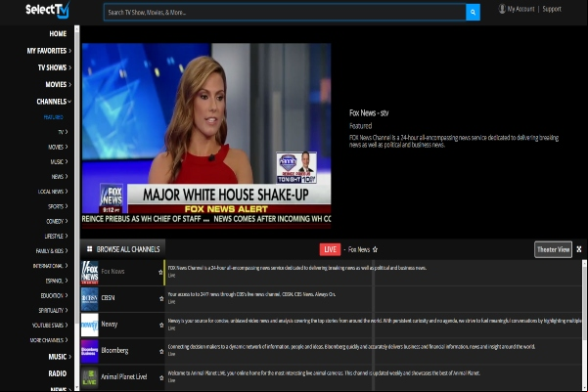Screen dimensions: 588x392
Task: Click the SelectTV logo
Action: (48, 10)
